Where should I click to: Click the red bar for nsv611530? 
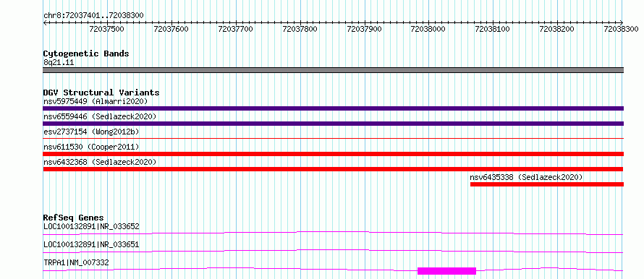[333, 154]
